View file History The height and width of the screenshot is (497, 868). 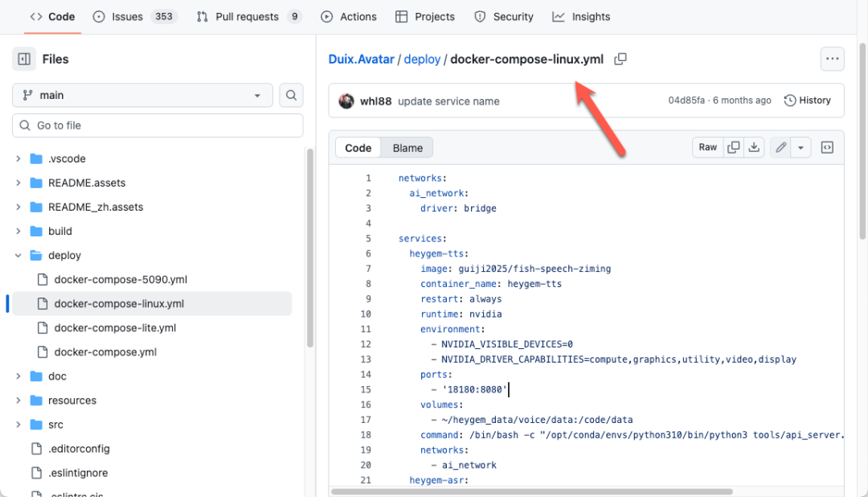(807, 101)
